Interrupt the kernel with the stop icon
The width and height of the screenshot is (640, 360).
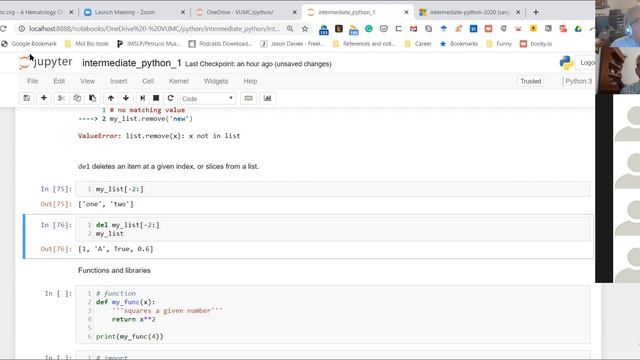[156, 98]
